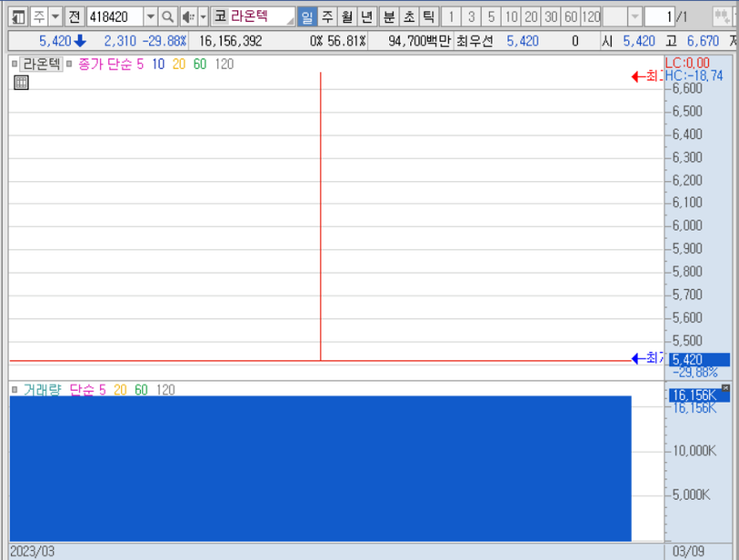Open the stock code history dropdown arrow

coord(150,17)
